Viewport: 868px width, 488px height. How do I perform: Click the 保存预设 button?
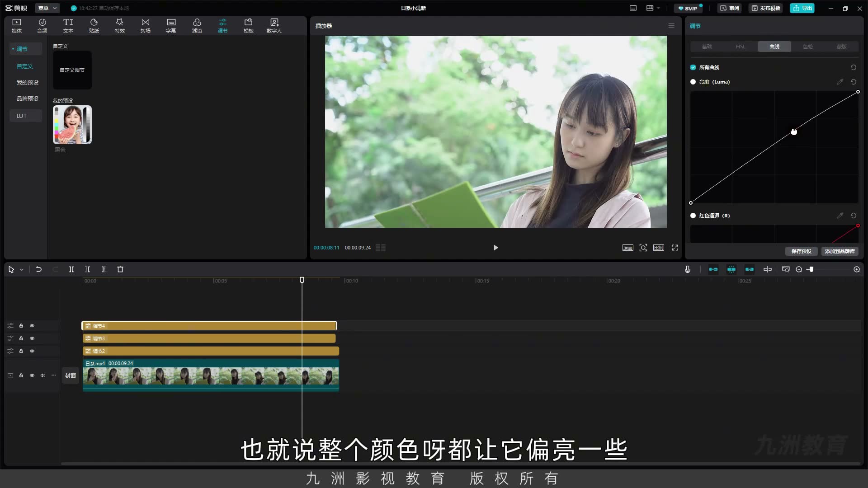(802, 251)
